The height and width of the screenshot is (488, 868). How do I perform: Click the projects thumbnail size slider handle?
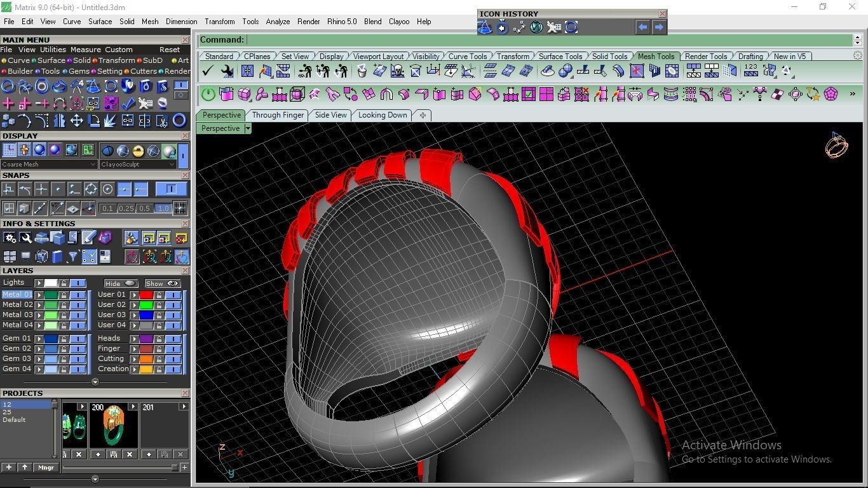coord(174,468)
